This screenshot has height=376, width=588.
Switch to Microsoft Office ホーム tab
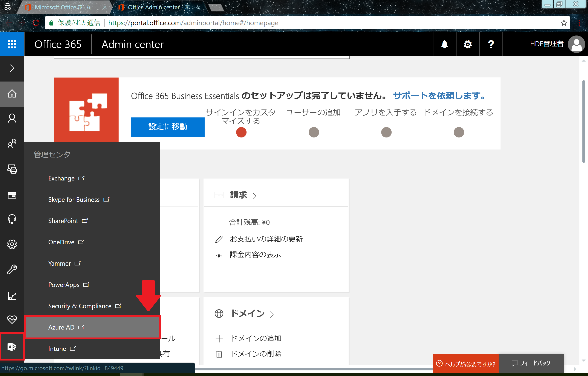63,7
